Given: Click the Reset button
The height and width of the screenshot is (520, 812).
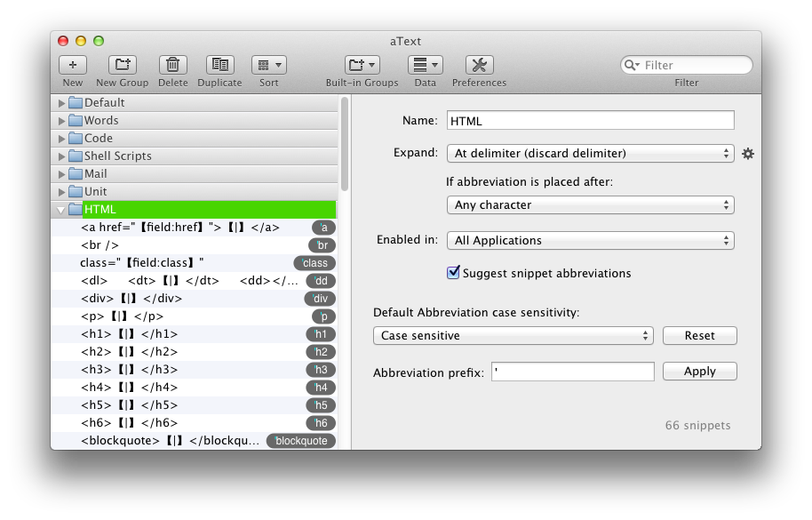Looking at the screenshot, I should (x=700, y=336).
